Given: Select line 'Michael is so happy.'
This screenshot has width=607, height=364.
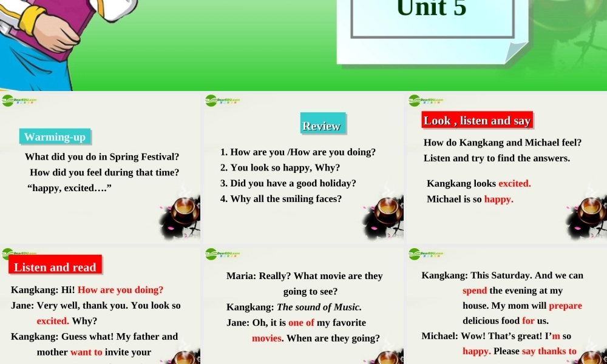Looking at the screenshot, I should point(470,199).
